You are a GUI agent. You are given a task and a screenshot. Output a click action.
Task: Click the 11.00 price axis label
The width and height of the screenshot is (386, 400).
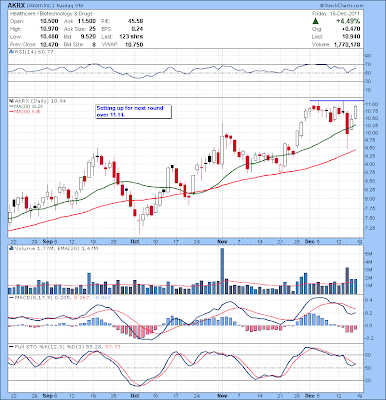click(x=371, y=104)
